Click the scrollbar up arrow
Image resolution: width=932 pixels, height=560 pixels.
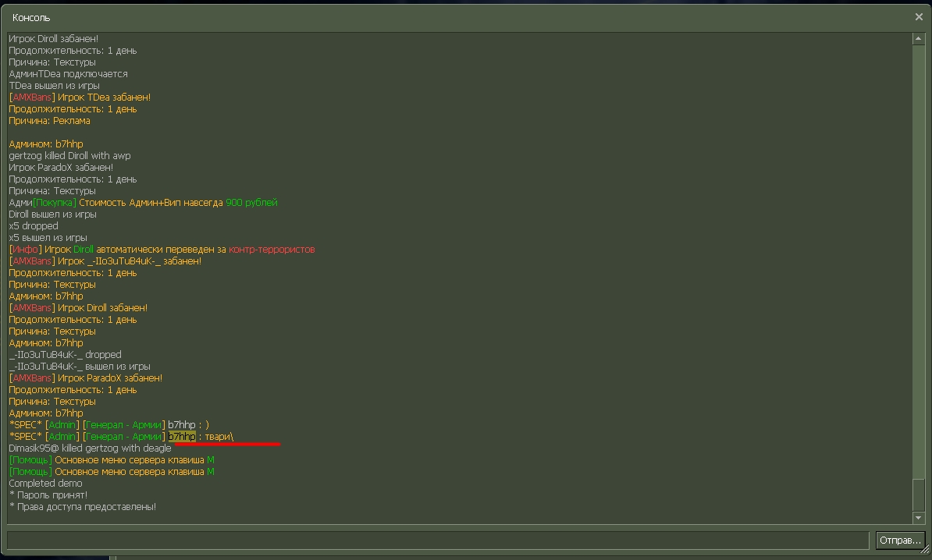[919, 38]
